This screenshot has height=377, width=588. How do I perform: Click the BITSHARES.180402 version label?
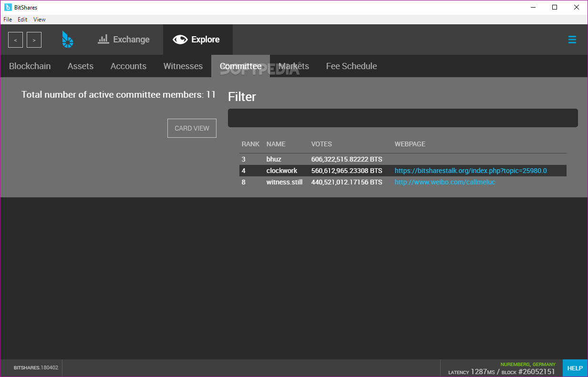tap(36, 368)
